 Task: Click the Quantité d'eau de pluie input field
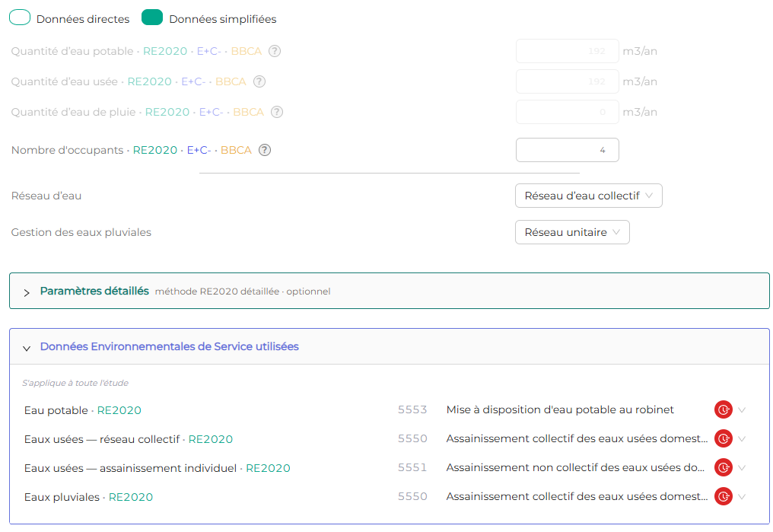coord(567,112)
